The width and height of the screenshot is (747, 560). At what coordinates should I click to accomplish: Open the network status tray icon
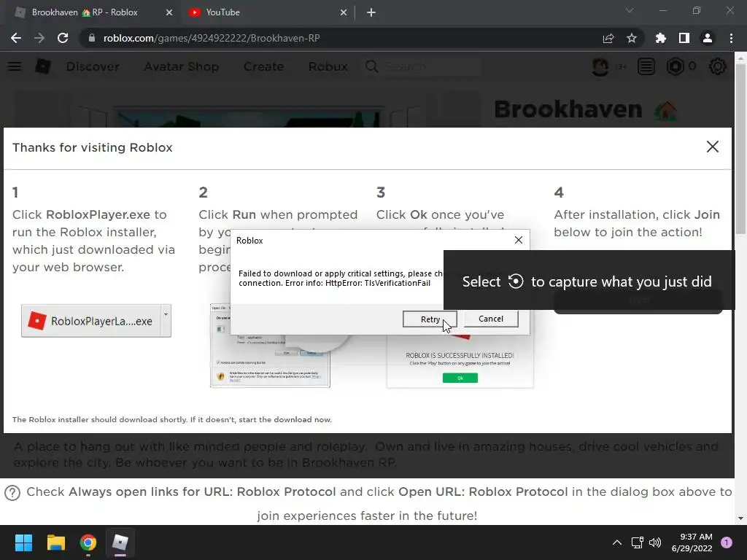pyautogui.click(x=637, y=542)
